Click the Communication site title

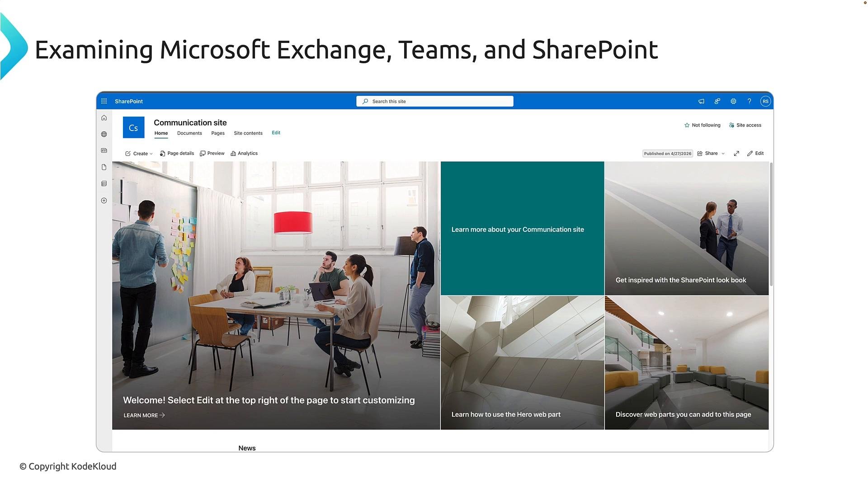click(190, 122)
